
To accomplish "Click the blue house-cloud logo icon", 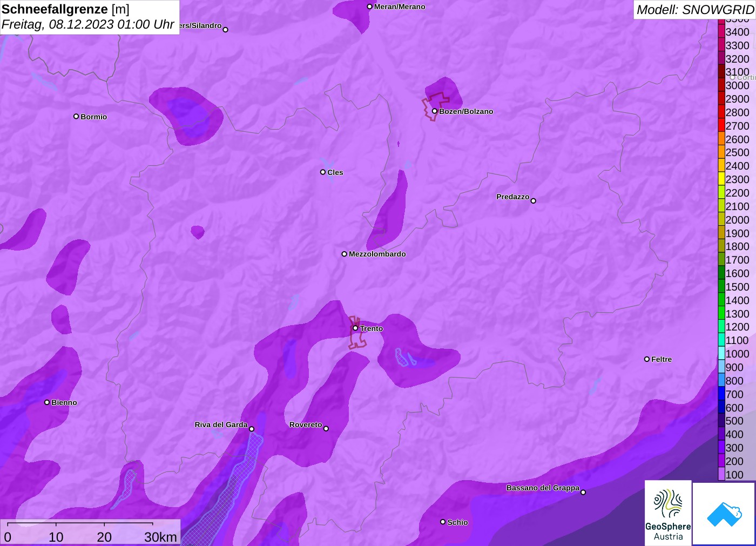I will coord(724,514).
